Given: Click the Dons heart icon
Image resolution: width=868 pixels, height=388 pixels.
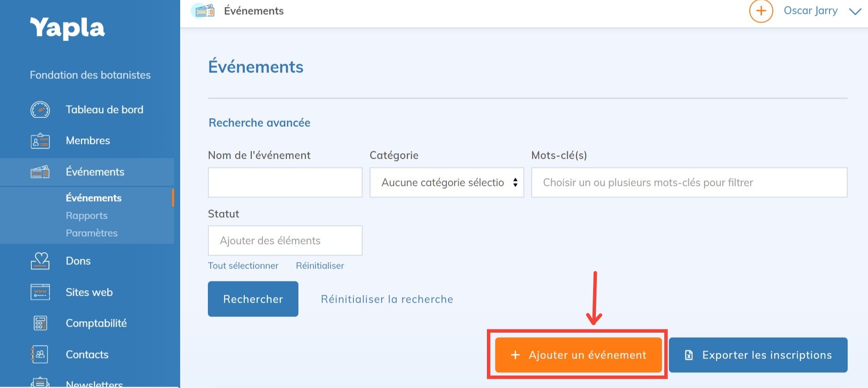Looking at the screenshot, I should coord(40,261).
